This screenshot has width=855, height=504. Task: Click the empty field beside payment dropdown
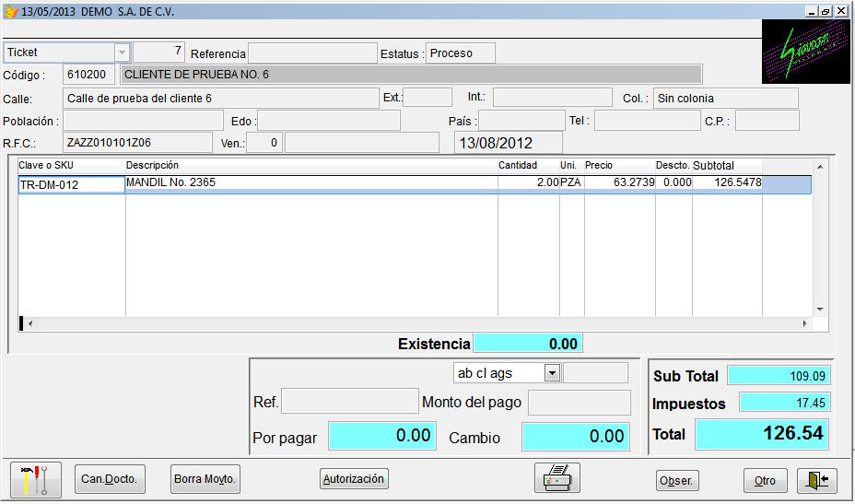coord(595,373)
